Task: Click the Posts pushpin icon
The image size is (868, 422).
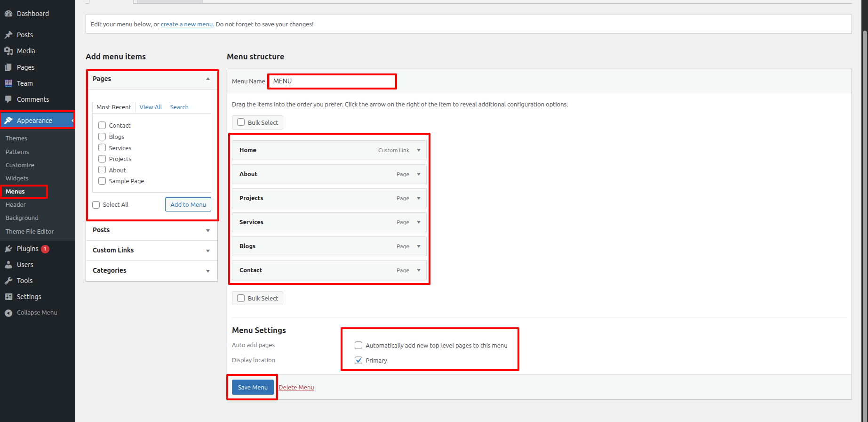Action: (x=8, y=35)
